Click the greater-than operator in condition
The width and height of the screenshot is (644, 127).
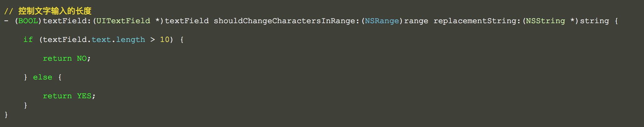point(152,40)
